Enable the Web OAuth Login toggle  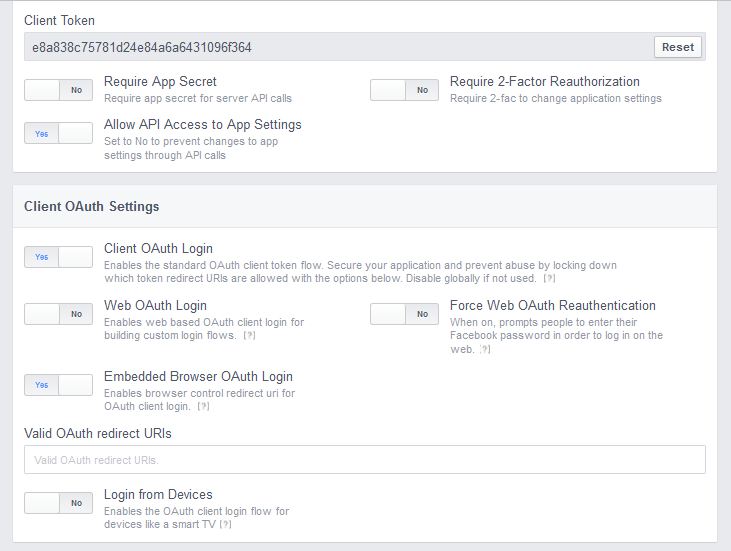[x=58, y=314]
